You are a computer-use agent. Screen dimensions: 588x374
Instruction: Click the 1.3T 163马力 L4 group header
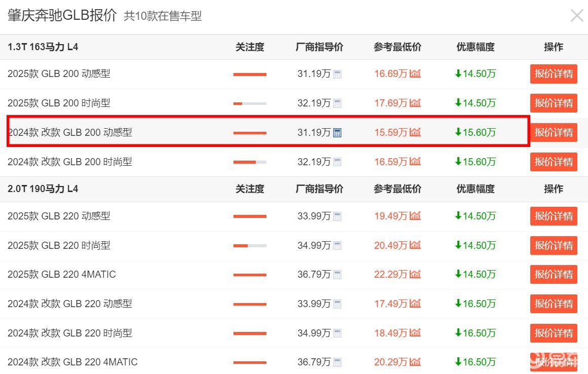pos(43,47)
